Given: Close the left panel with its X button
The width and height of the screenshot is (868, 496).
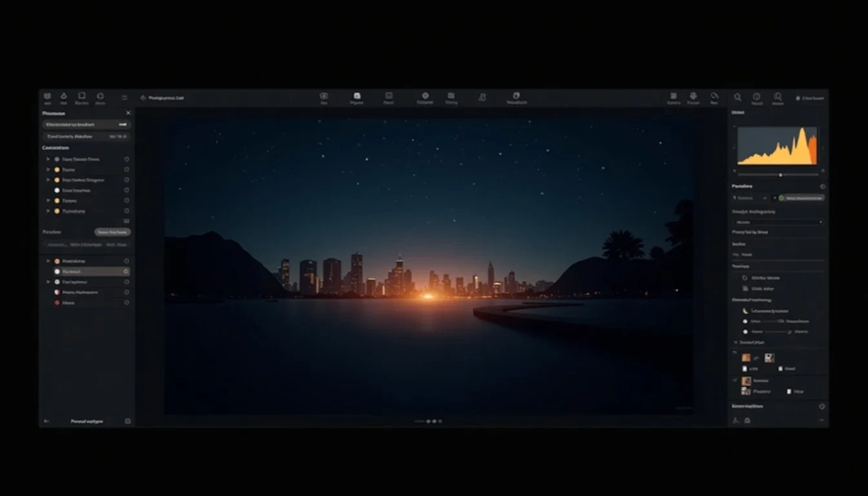Looking at the screenshot, I should [128, 113].
